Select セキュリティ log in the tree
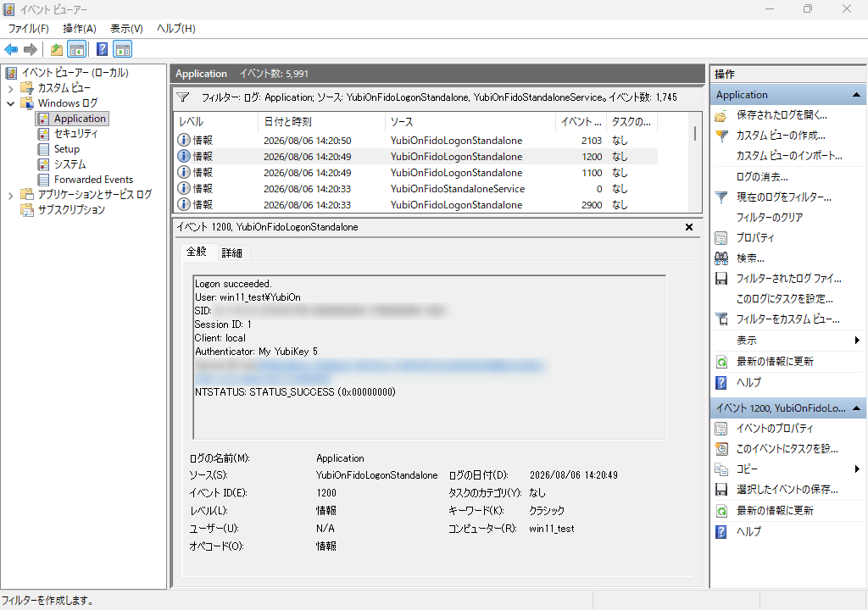The height and width of the screenshot is (610, 868). pos(75,134)
